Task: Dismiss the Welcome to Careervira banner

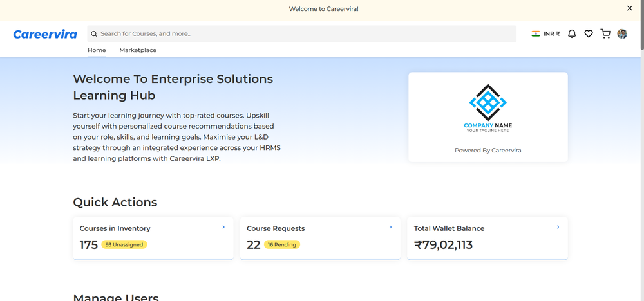Action: pos(630,8)
